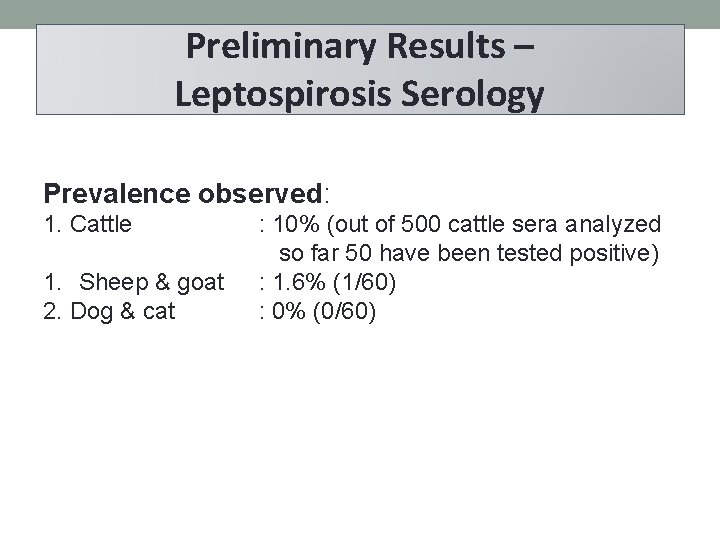The width and height of the screenshot is (720, 540).
Task: Click the word "goat" in the list
Action: tap(200, 283)
